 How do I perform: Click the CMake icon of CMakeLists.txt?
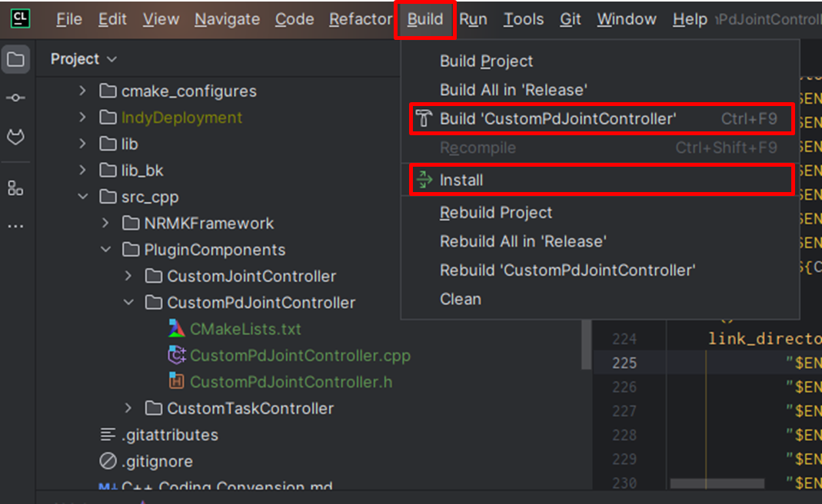(177, 329)
